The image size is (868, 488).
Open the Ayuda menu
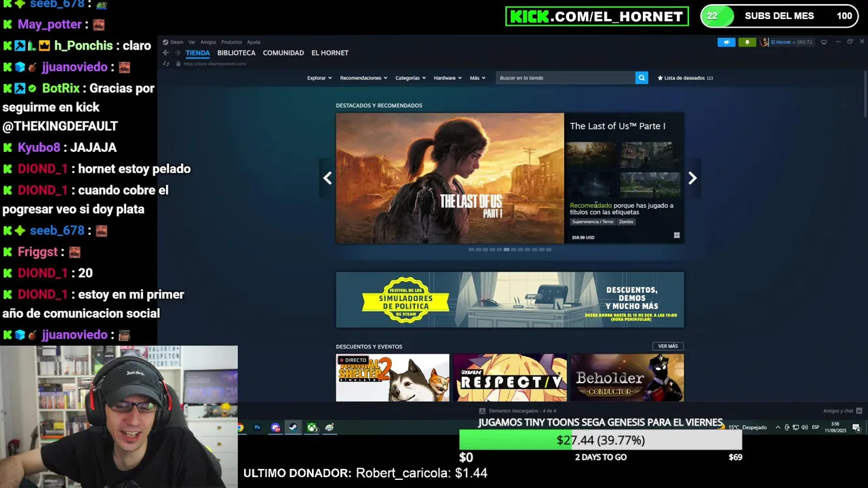254,42
